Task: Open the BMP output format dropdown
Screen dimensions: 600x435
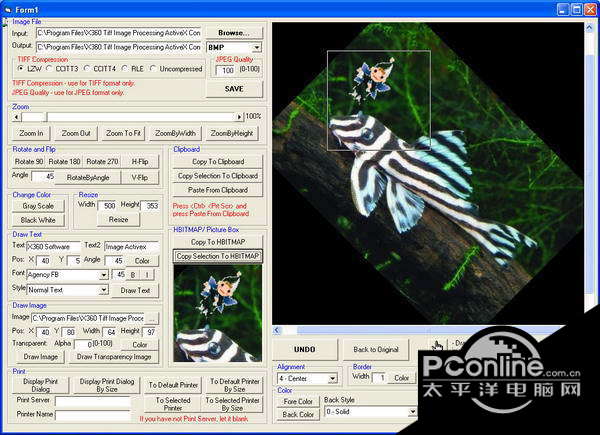Action: click(256, 47)
